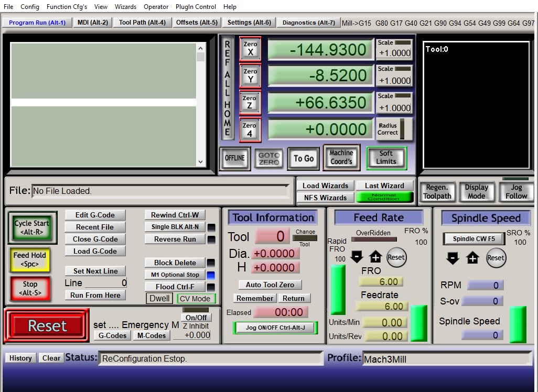538x392 pixels.
Task: Click the yellow Feed Hold button
Action: (29, 259)
